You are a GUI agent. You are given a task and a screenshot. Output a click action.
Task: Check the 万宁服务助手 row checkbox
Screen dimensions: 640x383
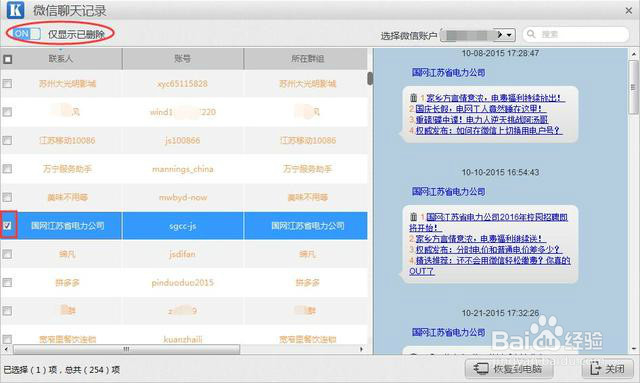7,169
